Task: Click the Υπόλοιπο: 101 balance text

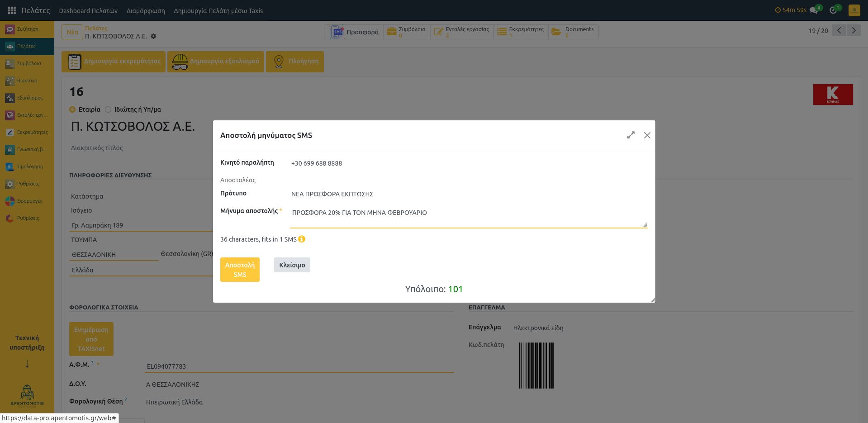Action: 434,289
